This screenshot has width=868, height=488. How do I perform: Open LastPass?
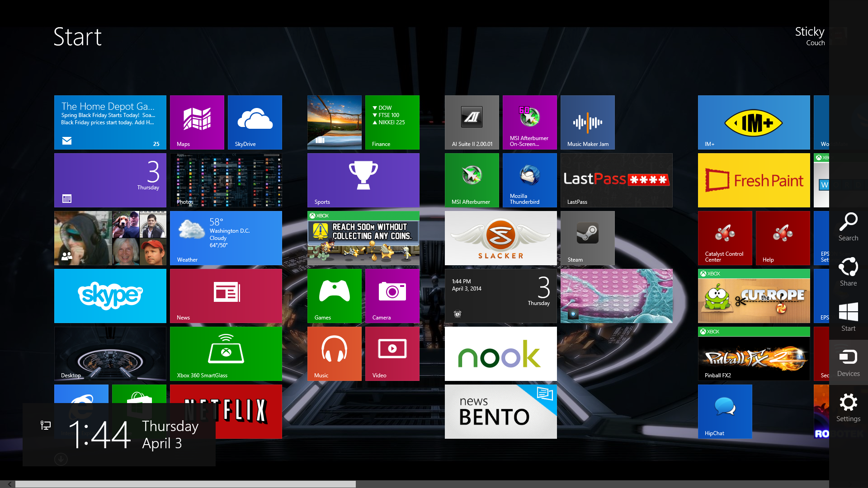point(616,180)
